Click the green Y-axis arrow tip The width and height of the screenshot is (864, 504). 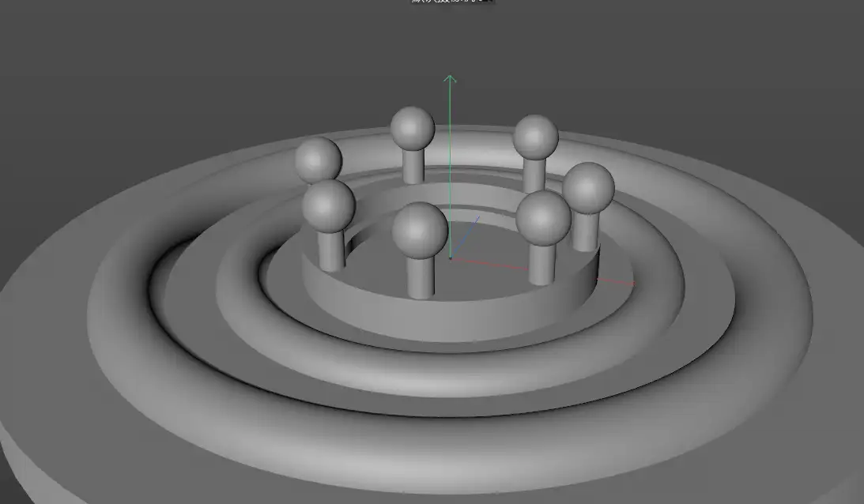pos(450,79)
